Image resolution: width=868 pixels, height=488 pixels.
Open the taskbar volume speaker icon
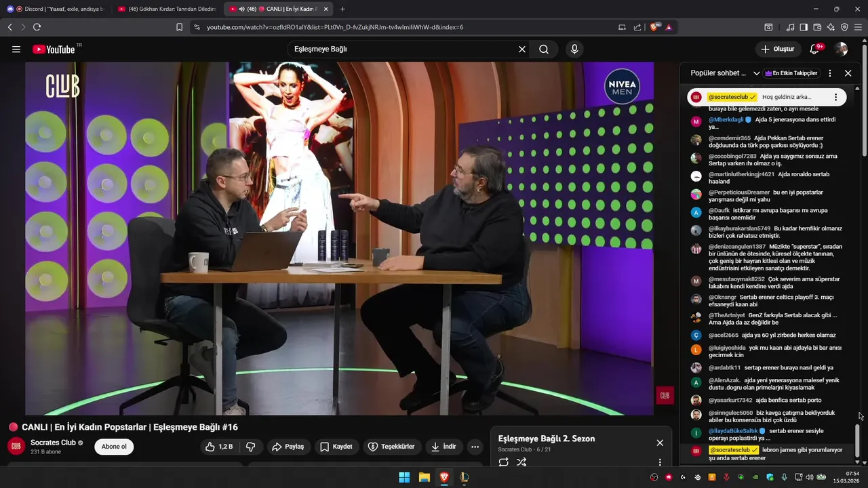(x=809, y=477)
